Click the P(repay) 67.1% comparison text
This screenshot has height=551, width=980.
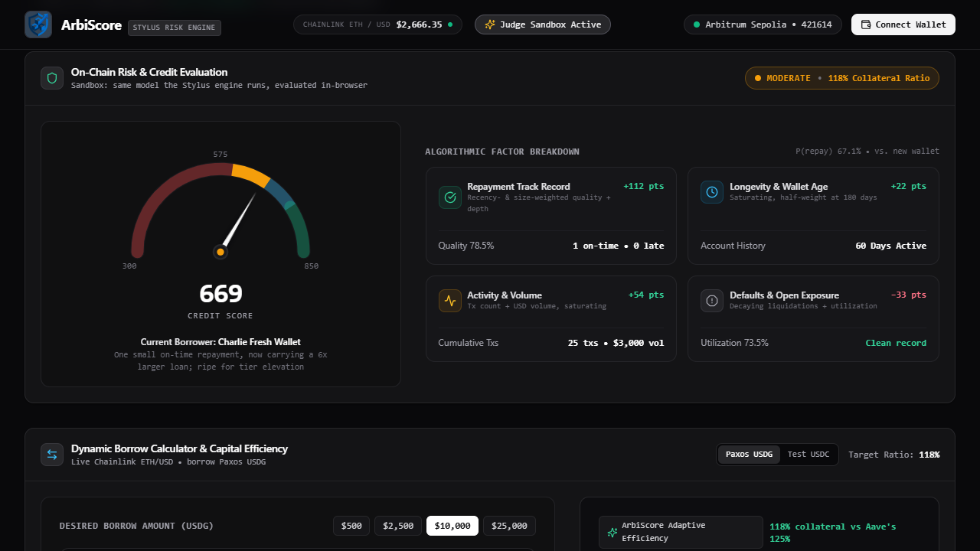pos(867,152)
